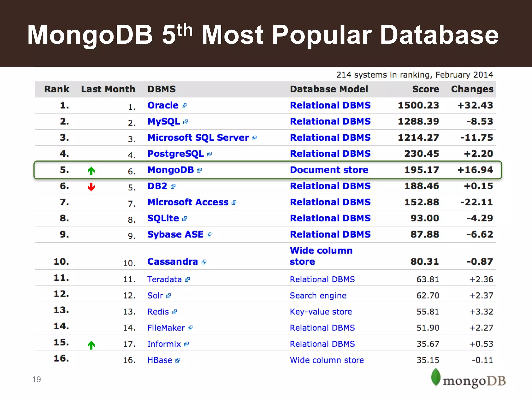Open the Microsoft SQL Server link

(x=198, y=138)
